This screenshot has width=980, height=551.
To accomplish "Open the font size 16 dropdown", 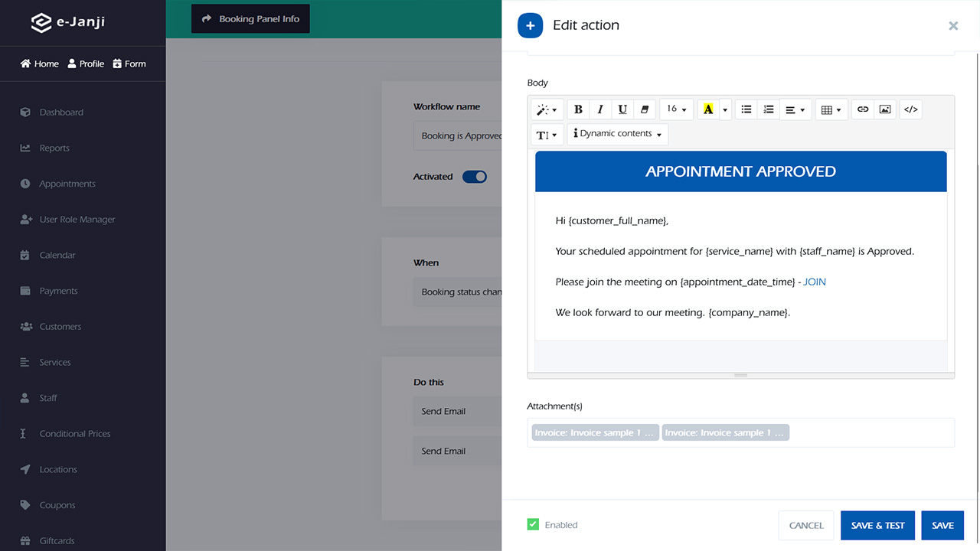I will click(676, 109).
